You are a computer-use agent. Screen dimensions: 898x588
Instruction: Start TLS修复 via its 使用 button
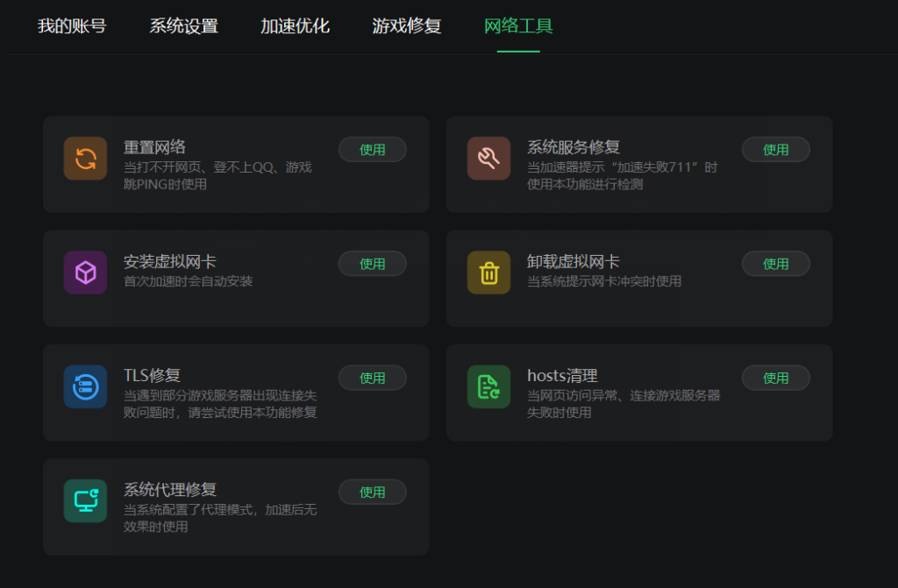[372, 378]
